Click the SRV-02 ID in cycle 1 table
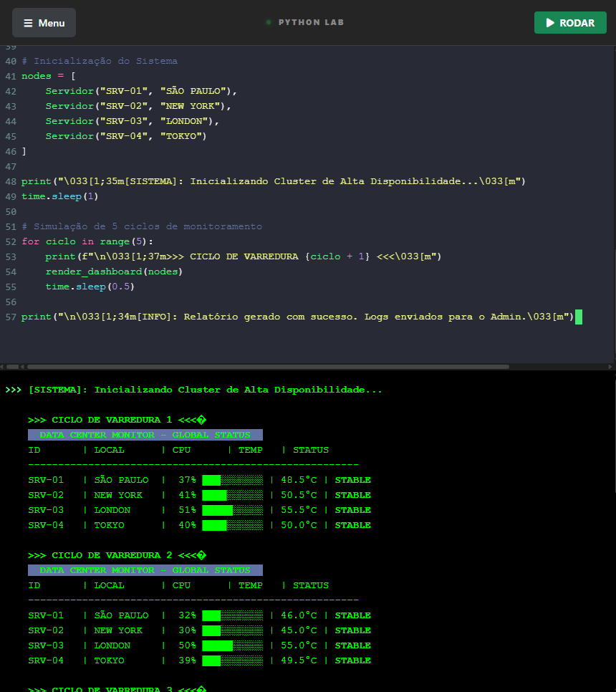 click(x=46, y=495)
